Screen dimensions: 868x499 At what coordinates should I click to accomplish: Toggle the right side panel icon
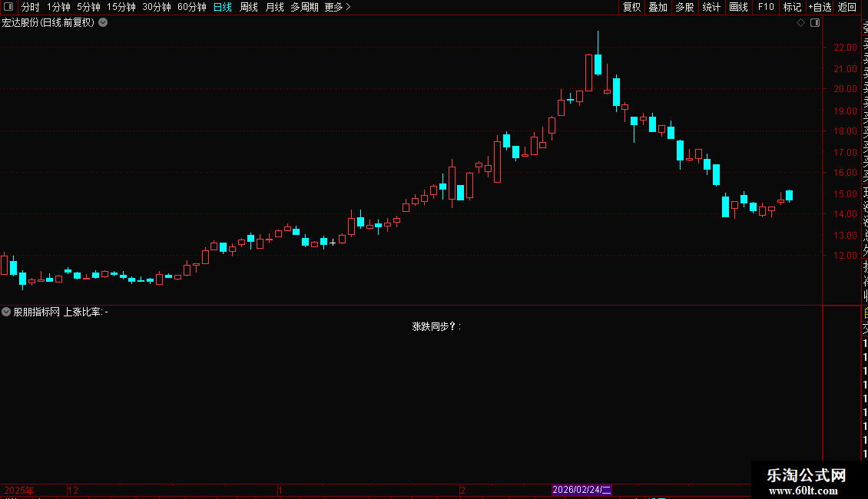point(815,23)
